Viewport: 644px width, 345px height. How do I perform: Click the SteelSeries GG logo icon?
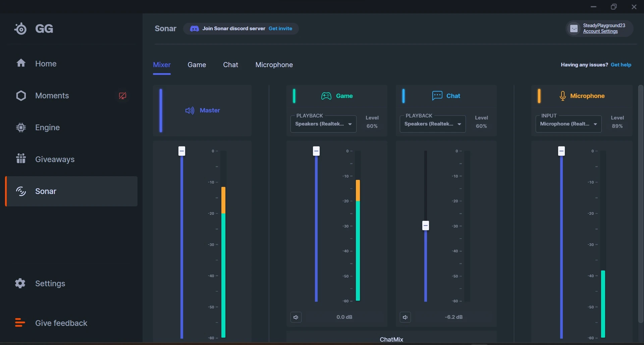(20, 29)
